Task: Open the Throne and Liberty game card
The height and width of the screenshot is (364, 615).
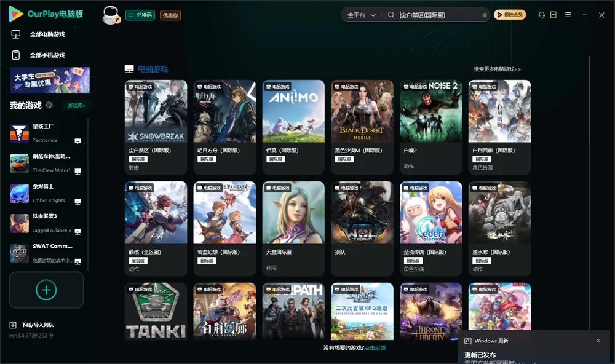Action: [x=430, y=311]
